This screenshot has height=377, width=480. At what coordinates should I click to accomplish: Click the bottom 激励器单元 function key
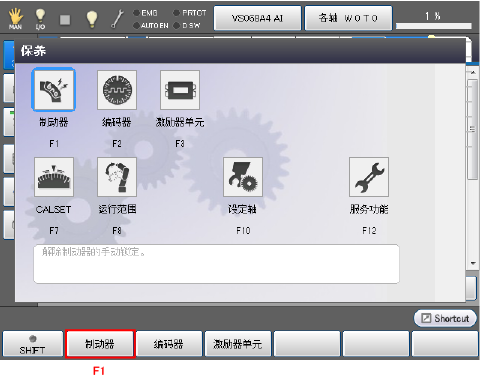238,344
